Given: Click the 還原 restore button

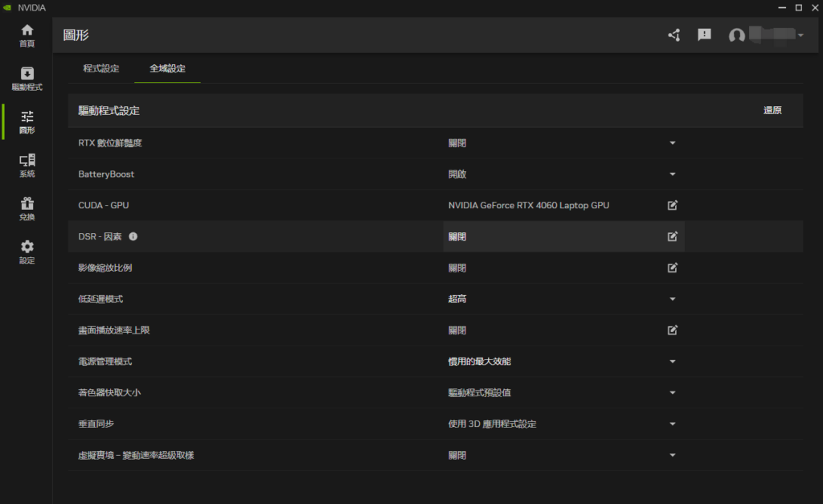Looking at the screenshot, I should click(772, 110).
